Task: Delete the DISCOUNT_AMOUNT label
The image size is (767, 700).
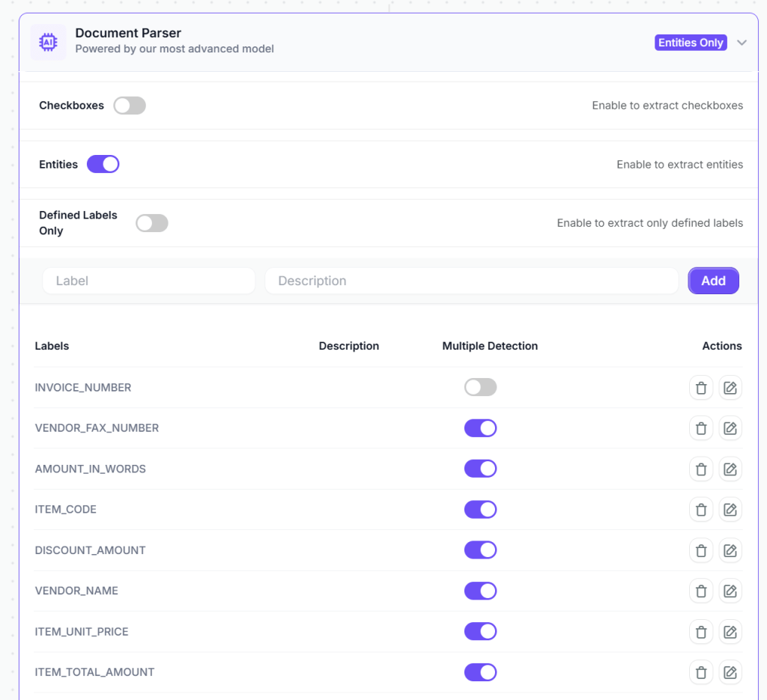Action: [701, 550]
